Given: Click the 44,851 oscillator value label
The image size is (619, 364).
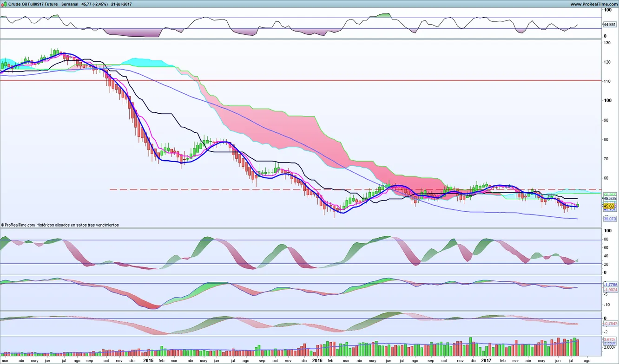Looking at the screenshot, I should coord(609,25).
